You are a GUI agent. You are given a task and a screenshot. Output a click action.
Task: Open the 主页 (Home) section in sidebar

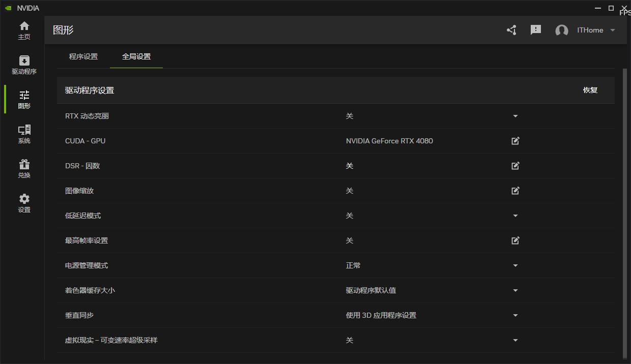24,31
